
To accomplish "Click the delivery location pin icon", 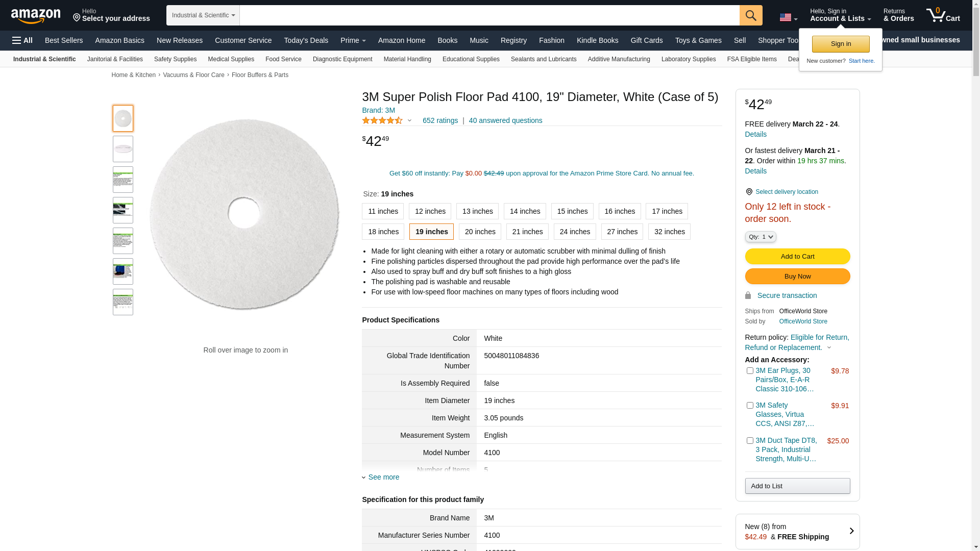I will click(749, 192).
